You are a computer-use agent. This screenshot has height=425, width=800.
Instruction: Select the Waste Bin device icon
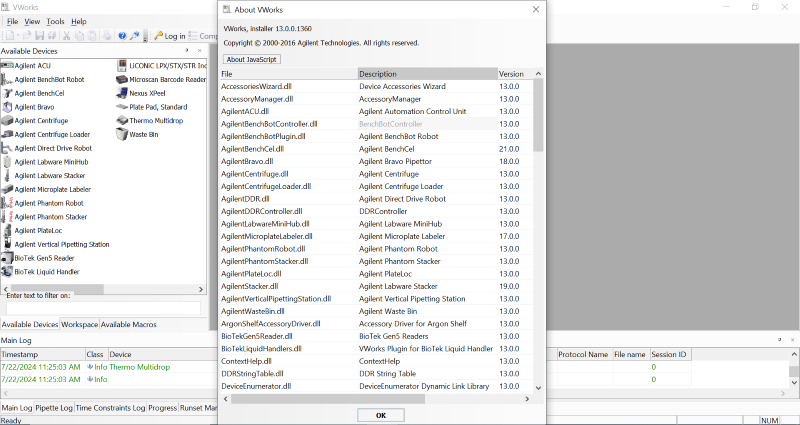[x=121, y=134]
